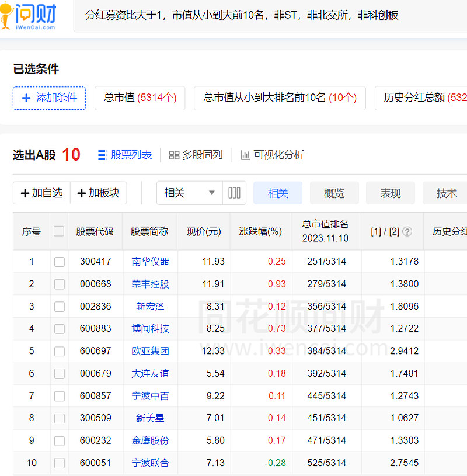Viewport: 467px width, 476px height.
Task: Click the 总市值 condition button
Action: coord(140,98)
